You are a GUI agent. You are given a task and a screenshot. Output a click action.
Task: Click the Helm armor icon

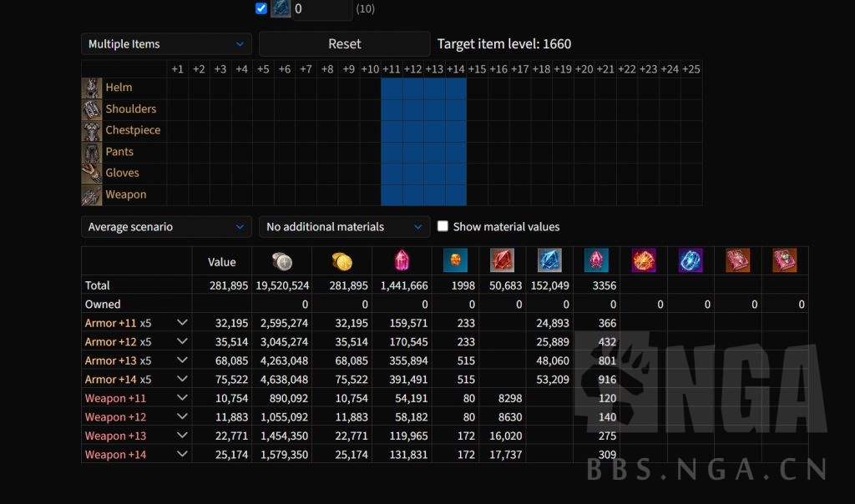click(x=92, y=88)
